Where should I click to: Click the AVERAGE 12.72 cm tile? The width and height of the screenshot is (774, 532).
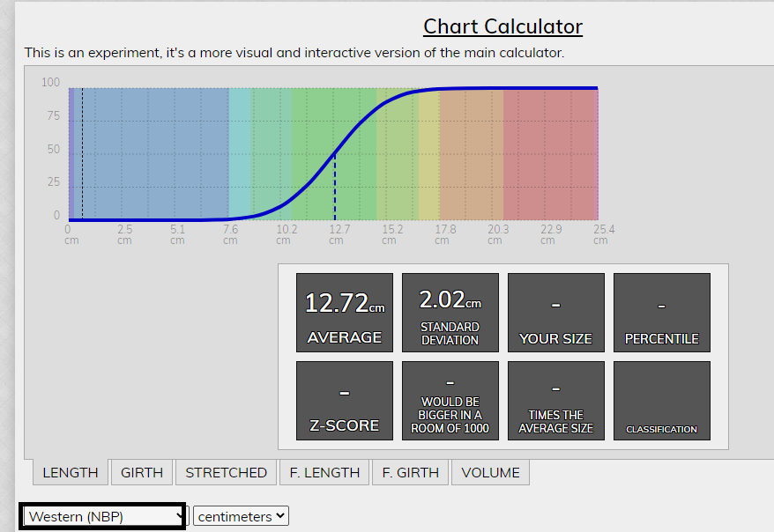click(x=345, y=313)
